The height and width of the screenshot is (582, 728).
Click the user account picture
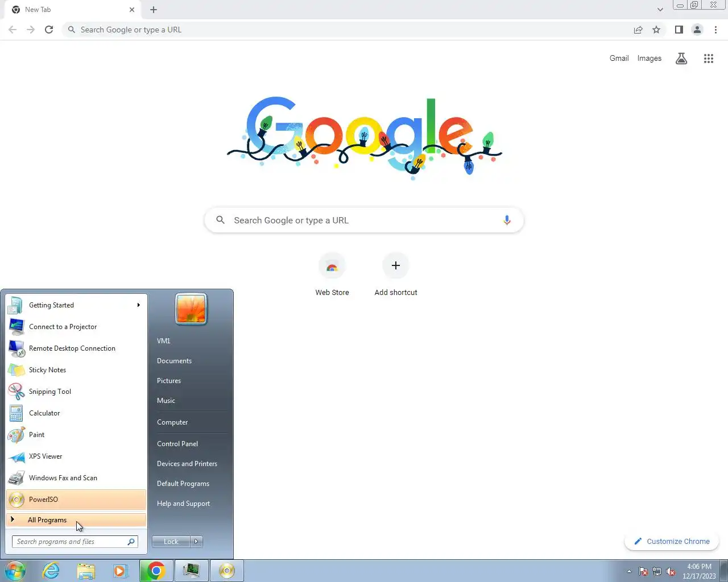[x=191, y=309]
